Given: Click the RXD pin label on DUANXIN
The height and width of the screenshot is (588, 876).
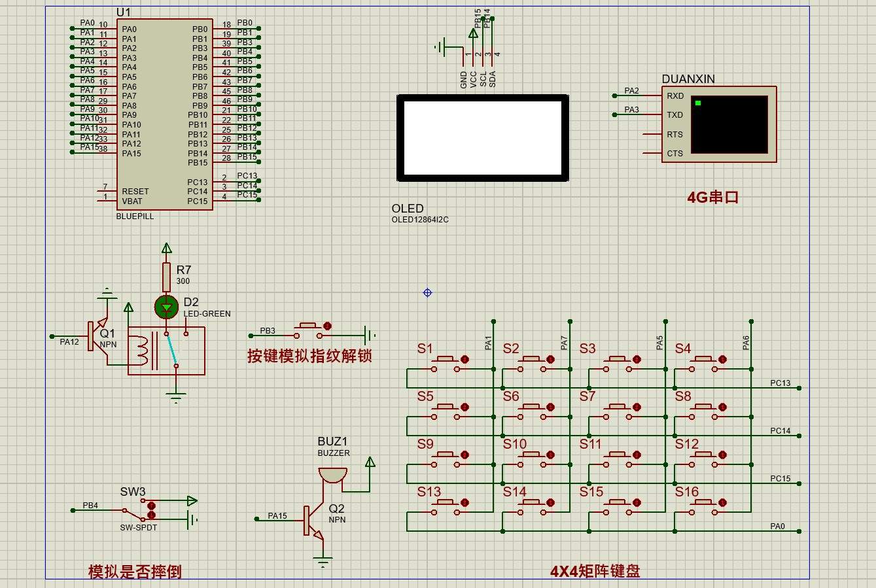Looking at the screenshot, I should pyautogui.click(x=675, y=96).
